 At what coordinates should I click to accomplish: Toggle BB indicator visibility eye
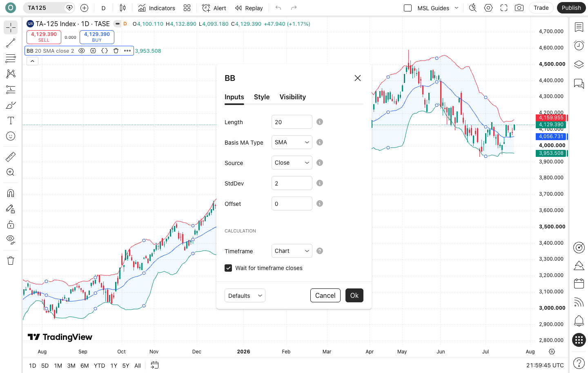pos(82,51)
